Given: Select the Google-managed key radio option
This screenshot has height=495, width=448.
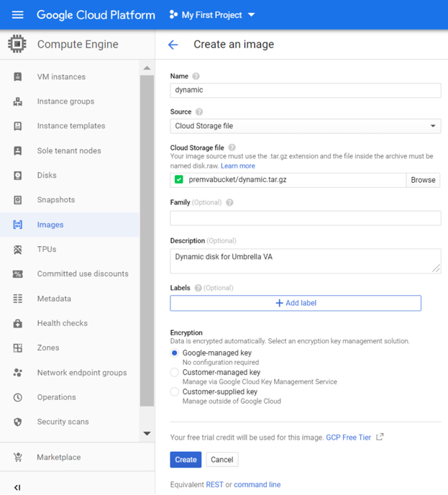Looking at the screenshot, I should tap(175, 353).
